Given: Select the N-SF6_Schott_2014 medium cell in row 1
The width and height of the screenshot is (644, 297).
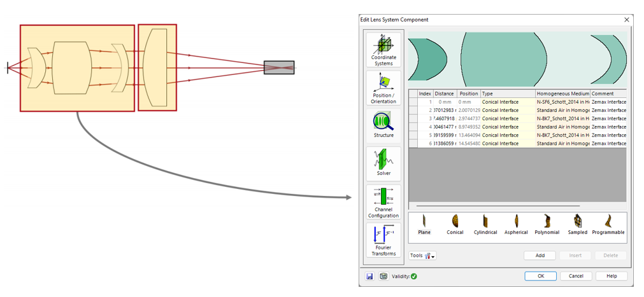Looking at the screenshot, I should (x=562, y=102).
